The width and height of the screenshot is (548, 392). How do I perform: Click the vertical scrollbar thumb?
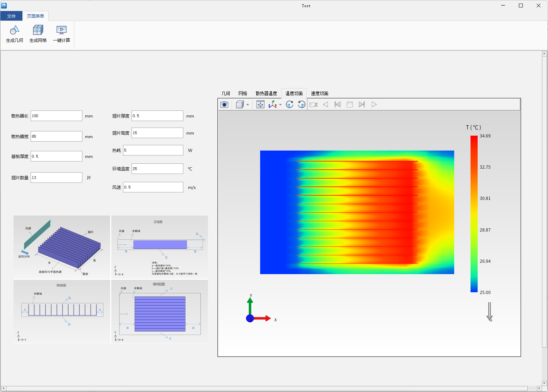(x=544, y=202)
